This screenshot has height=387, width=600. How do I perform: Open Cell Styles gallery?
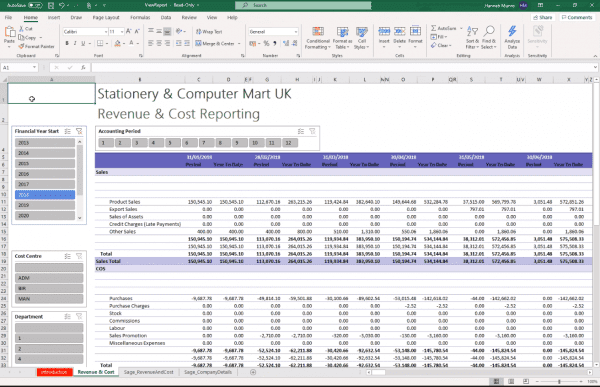click(x=362, y=38)
